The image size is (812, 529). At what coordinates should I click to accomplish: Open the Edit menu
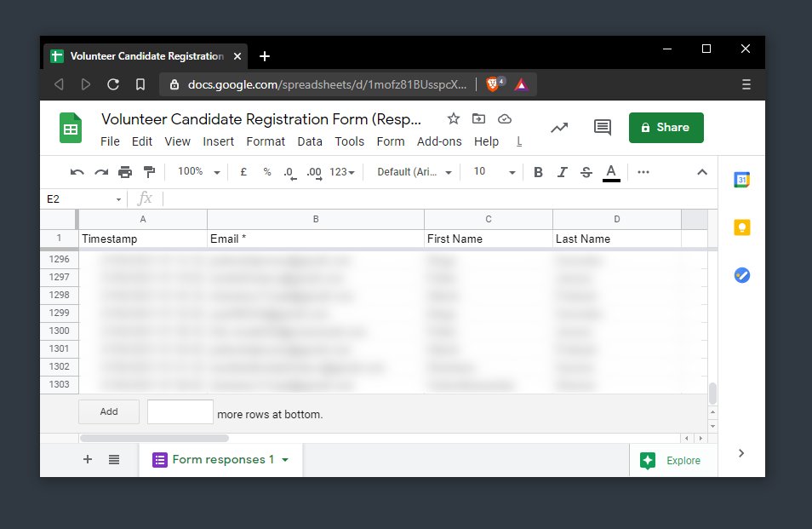point(142,141)
